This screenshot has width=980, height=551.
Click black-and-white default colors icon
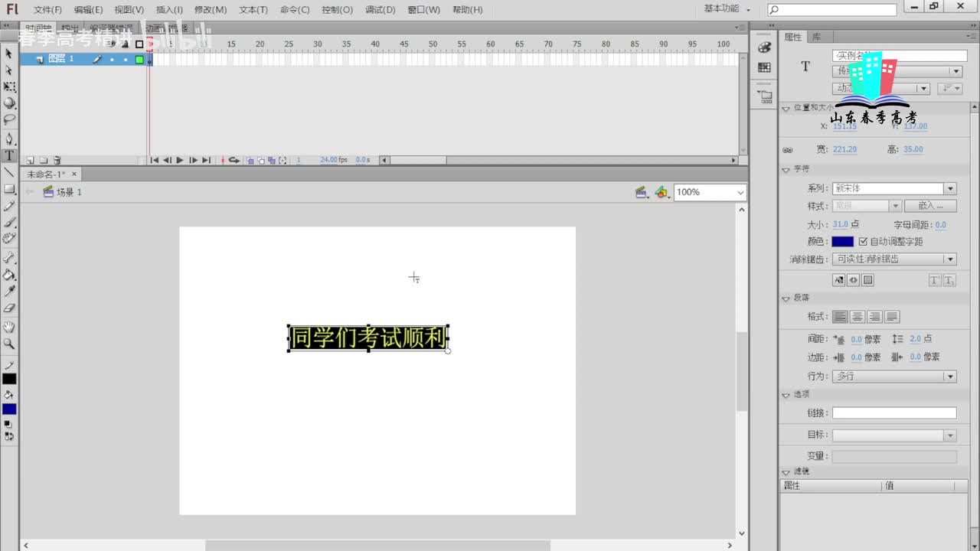8,424
